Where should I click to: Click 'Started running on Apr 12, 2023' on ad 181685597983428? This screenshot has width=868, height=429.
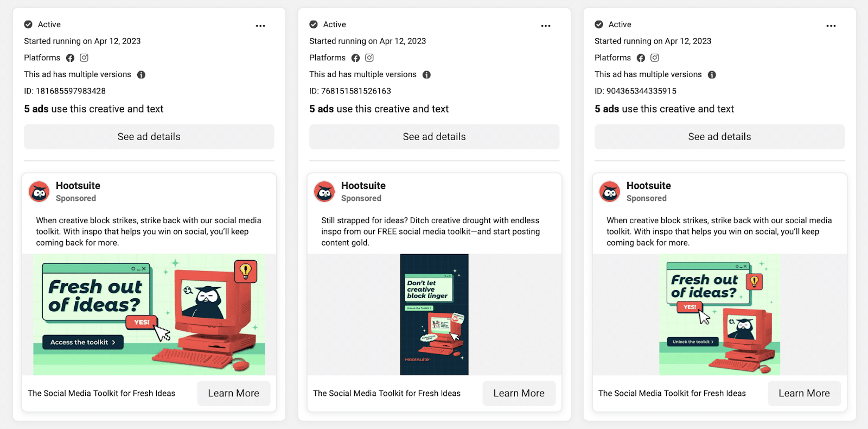(x=82, y=41)
